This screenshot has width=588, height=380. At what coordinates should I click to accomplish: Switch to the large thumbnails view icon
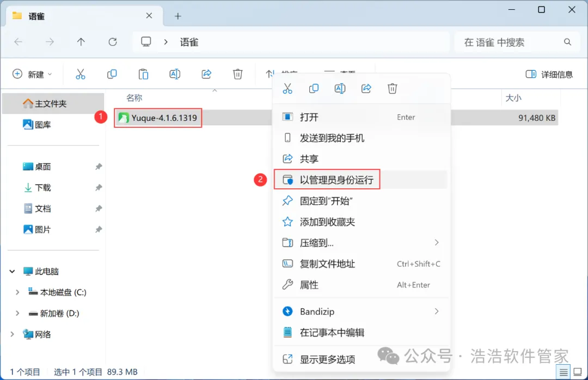click(x=578, y=372)
